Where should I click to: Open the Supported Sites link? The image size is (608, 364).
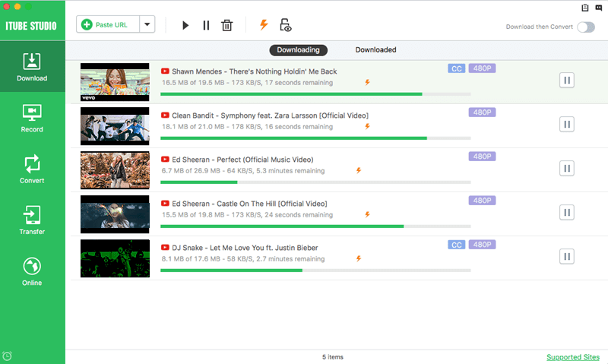[x=572, y=356]
